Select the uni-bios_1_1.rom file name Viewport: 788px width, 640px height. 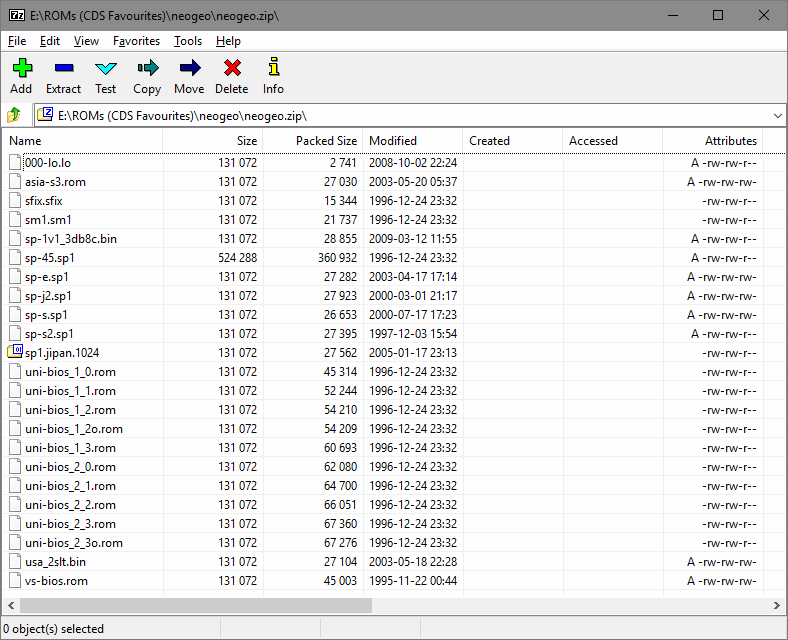click(70, 391)
